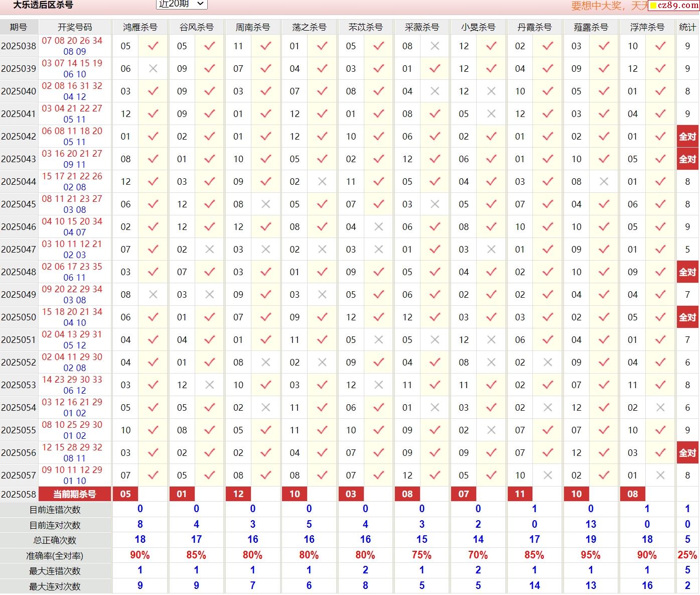Click the cross mark for 荡之杀号 in row 2025044
Image resolution: width=700 pixels, height=595 pixels.
click(x=322, y=181)
